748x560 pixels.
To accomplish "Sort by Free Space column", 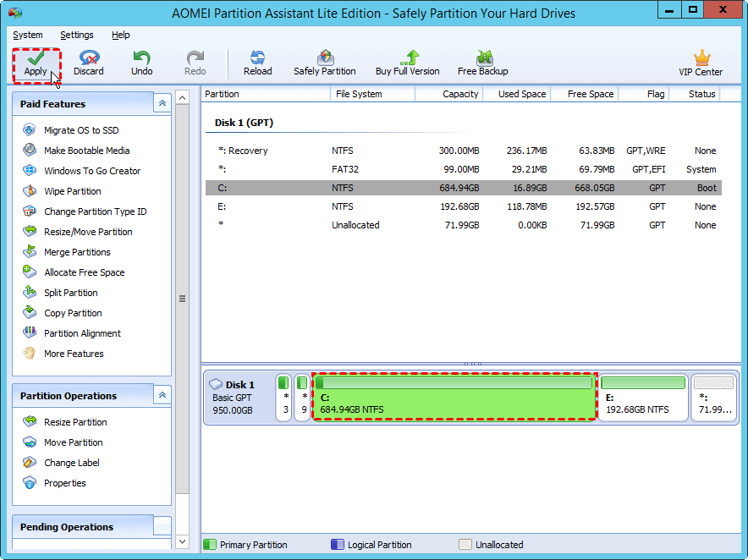I will (x=585, y=94).
